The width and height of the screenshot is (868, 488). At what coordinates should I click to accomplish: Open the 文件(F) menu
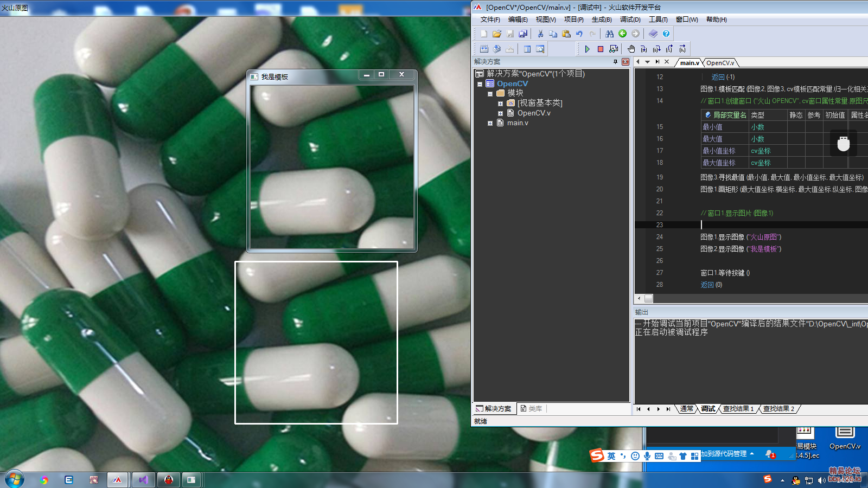[x=490, y=20]
